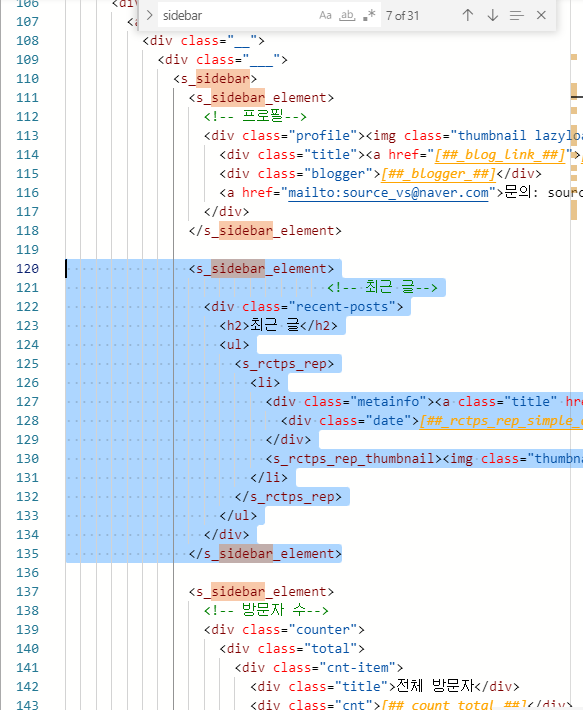Click the '<!-- 방문자 수-->' comment
583x710 pixels.
click(x=266, y=610)
